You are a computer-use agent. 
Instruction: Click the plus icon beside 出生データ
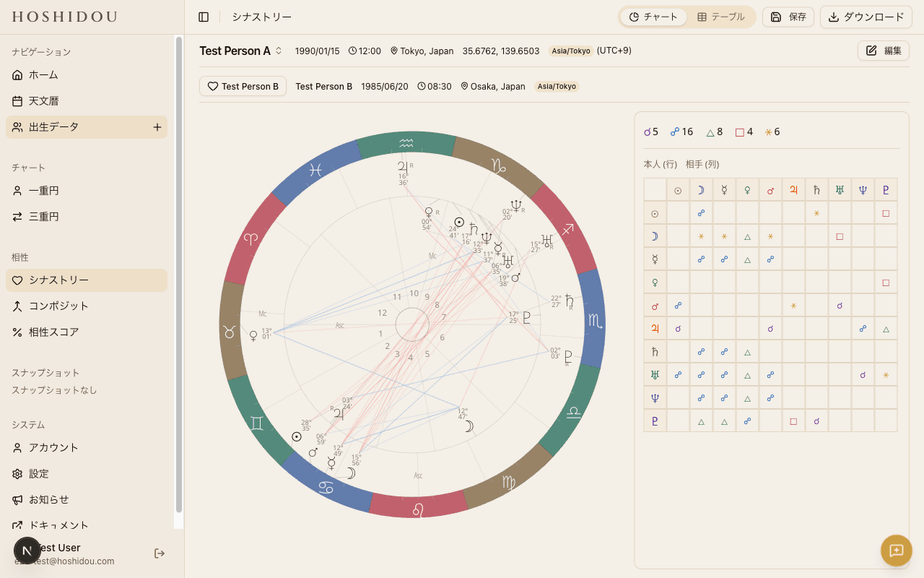[x=157, y=127]
